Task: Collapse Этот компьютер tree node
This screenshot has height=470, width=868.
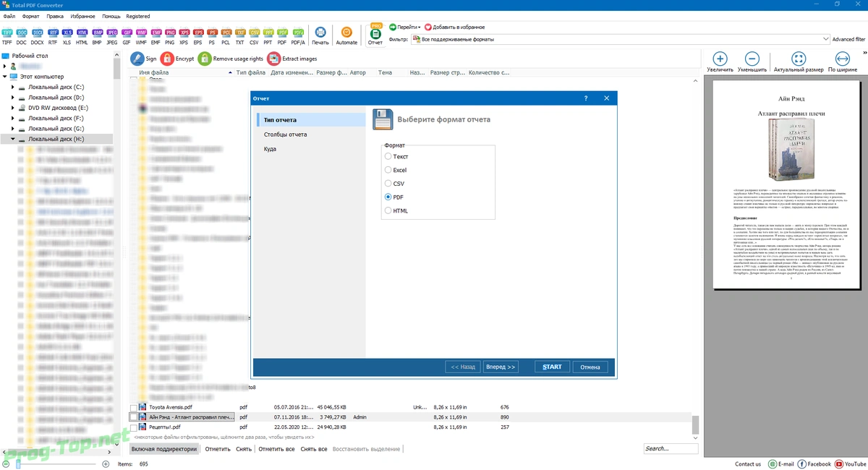Action: pyautogui.click(x=5, y=77)
